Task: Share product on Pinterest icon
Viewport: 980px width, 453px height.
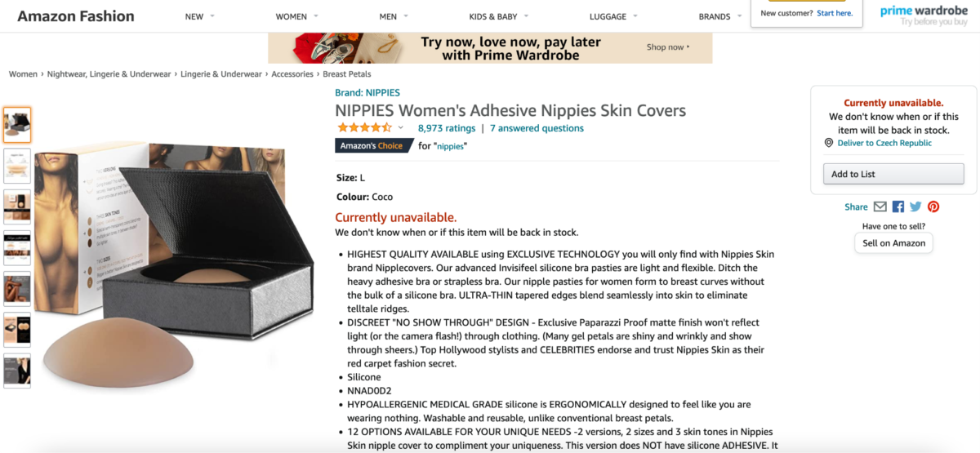Action: [933, 207]
